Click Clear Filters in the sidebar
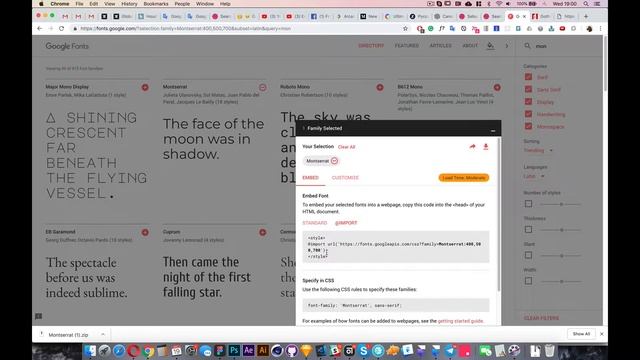 click(x=541, y=318)
